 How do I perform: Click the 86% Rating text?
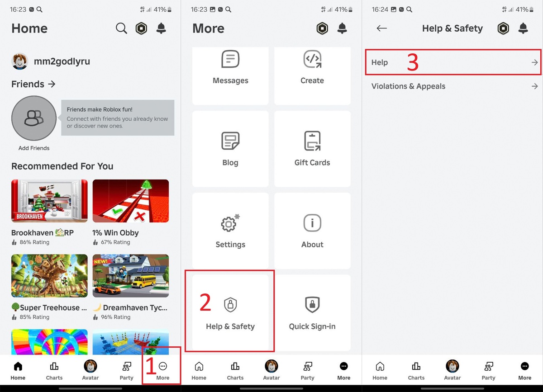pyautogui.click(x=34, y=242)
